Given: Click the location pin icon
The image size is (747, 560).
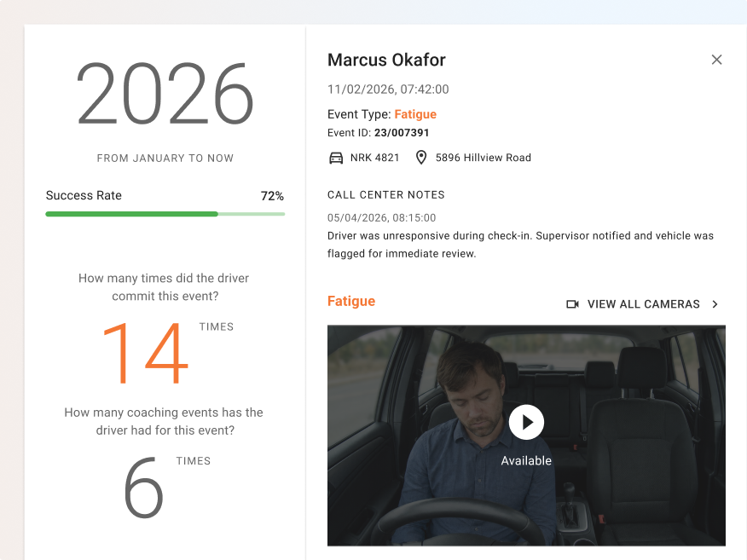Looking at the screenshot, I should (421, 158).
